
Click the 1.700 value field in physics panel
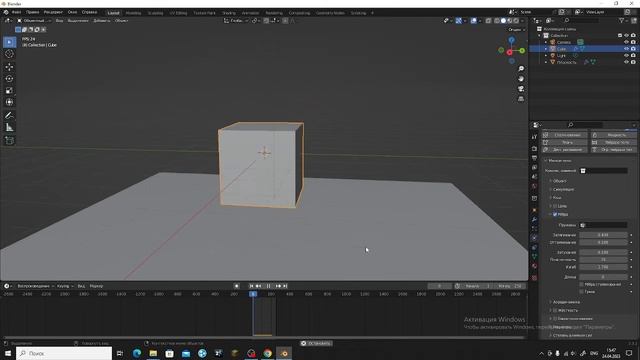click(x=603, y=267)
